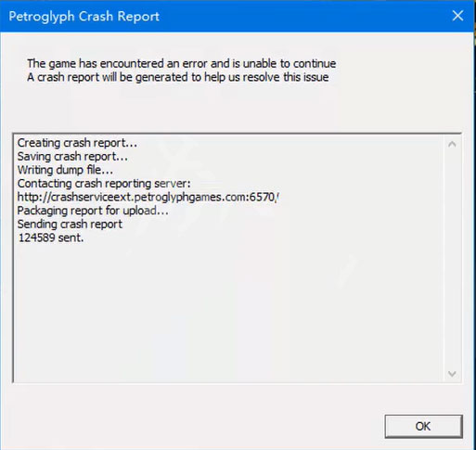
Task: Select the 'Creating crash report...' log line
Action: point(77,143)
